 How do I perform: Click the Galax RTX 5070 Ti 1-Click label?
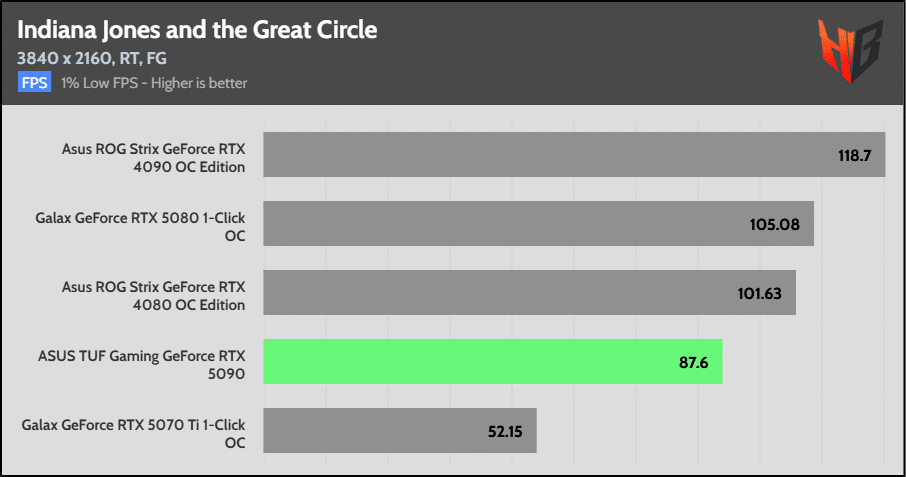(x=133, y=434)
